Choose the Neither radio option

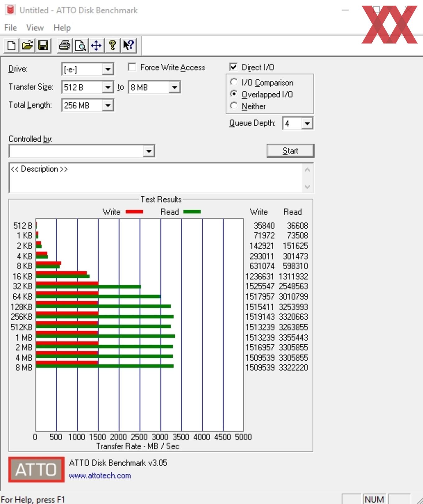[x=234, y=106]
